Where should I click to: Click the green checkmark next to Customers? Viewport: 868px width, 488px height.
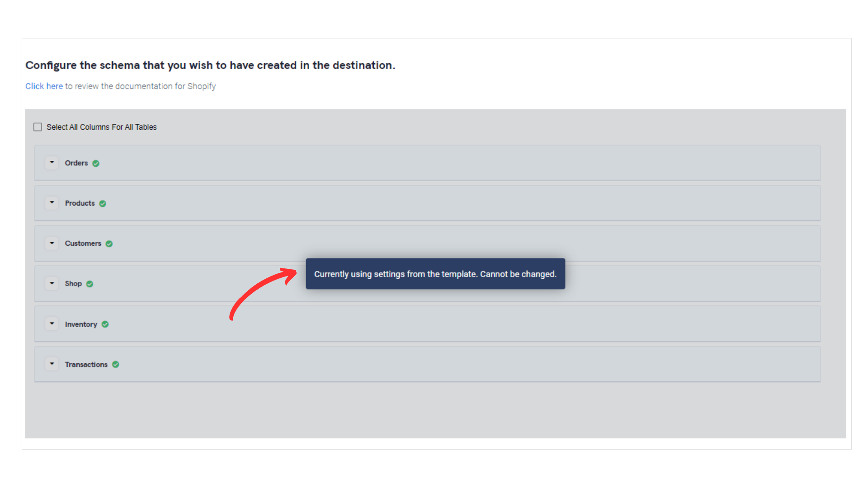tap(109, 244)
